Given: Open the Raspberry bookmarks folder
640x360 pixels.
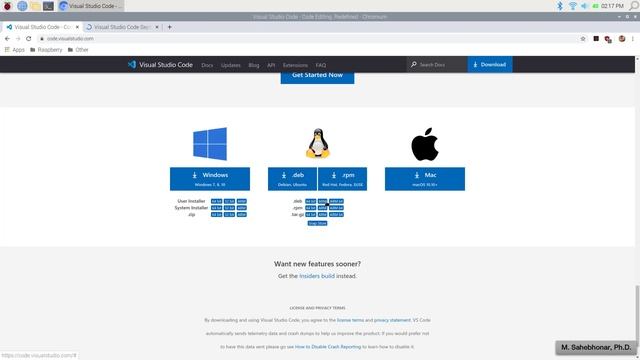Looking at the screenshot, I should 46,50.
